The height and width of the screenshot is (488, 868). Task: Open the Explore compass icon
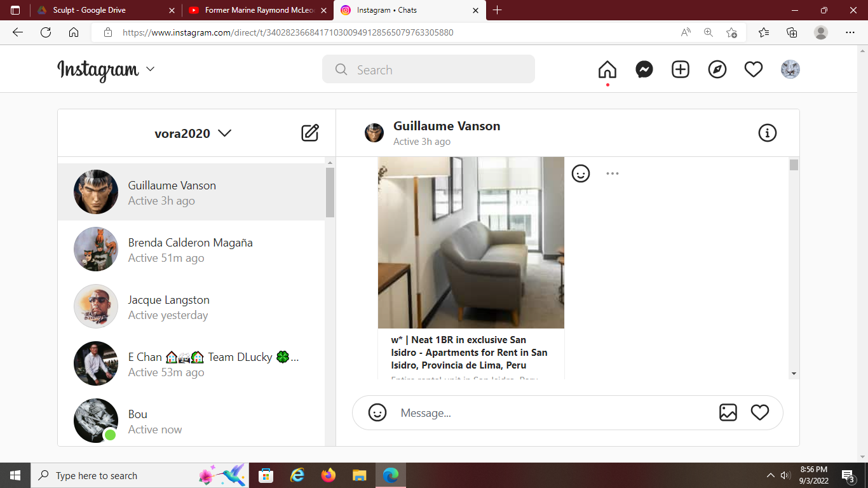click(x=717, y=69)
